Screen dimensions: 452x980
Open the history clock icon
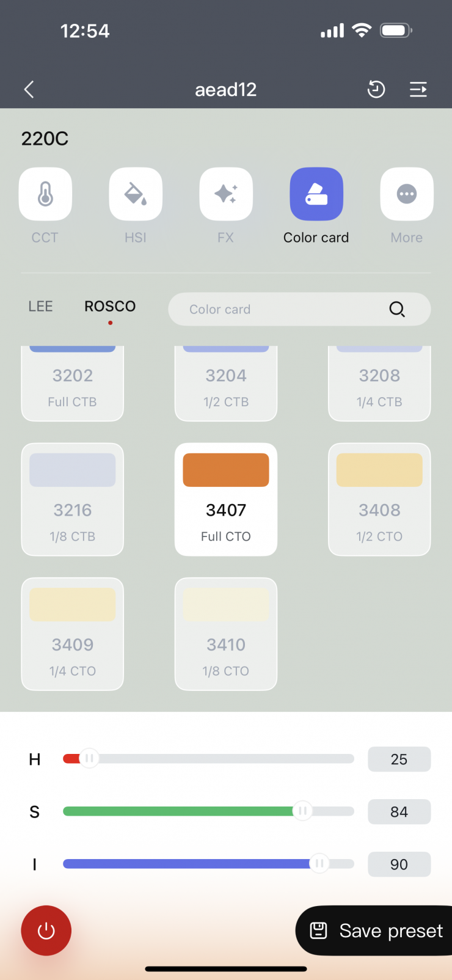tap(376, 90)
